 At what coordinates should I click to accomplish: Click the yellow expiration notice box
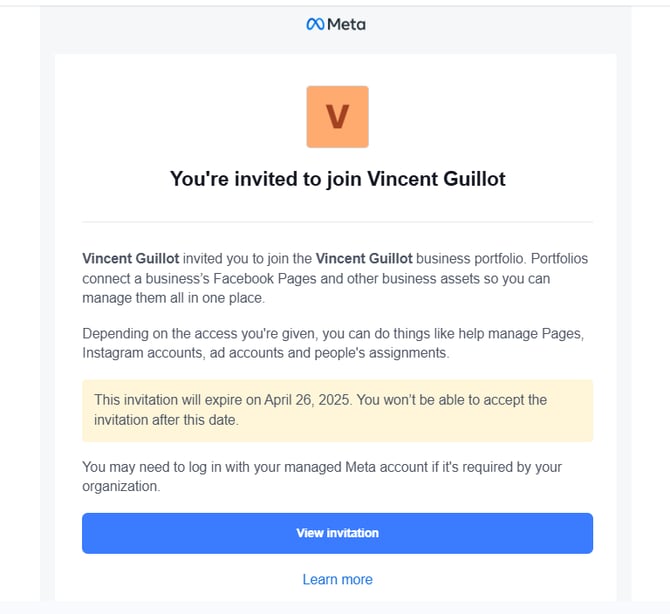(337, 410)
